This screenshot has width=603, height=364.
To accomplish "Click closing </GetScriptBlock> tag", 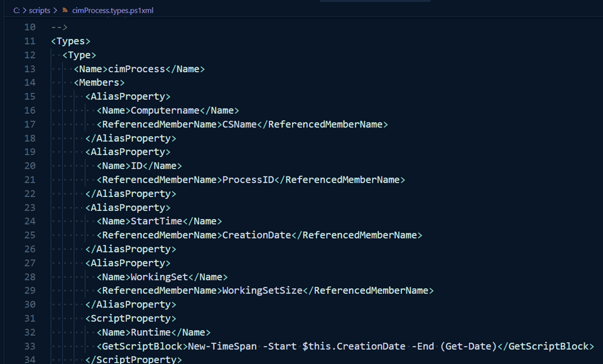I will (546, 346).
